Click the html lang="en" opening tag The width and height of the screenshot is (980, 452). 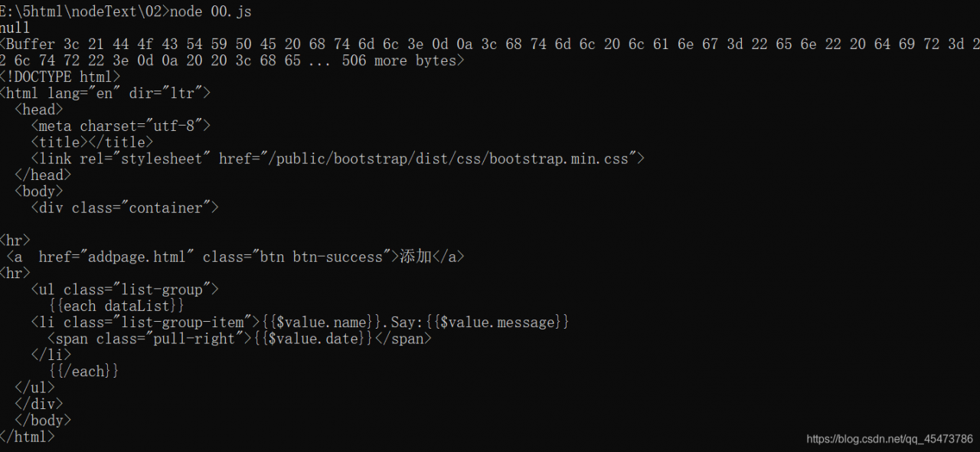pyautogui.click(x=105, y=93)
